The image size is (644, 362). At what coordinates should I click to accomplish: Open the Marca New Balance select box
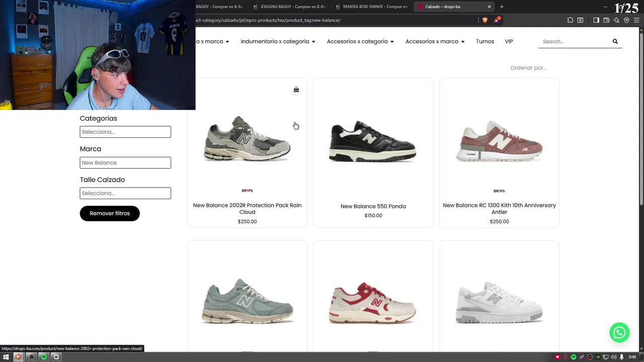click(x=125, y=162)
